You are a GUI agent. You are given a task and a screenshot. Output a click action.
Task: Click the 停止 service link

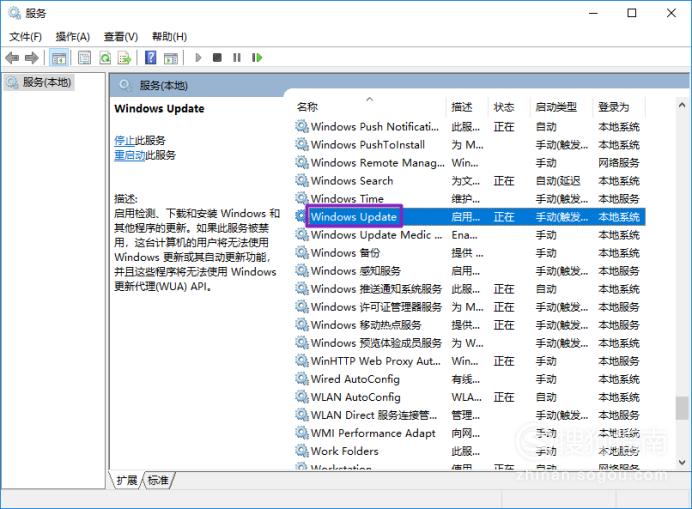point(124,140)
